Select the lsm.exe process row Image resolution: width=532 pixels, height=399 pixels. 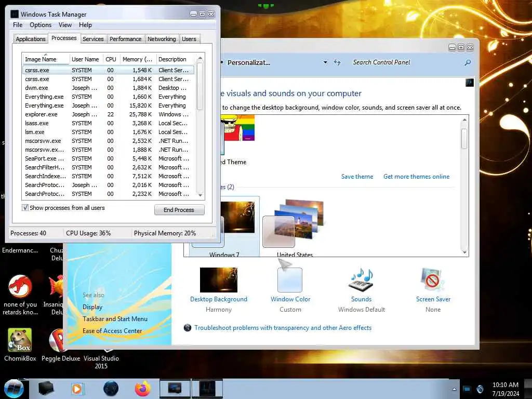[x=108, y=132]
